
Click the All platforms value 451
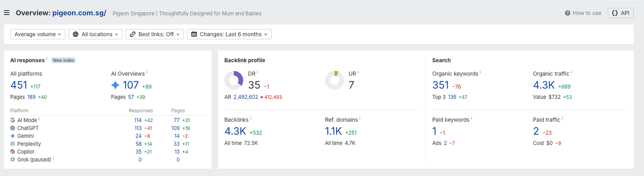[19, 85]
